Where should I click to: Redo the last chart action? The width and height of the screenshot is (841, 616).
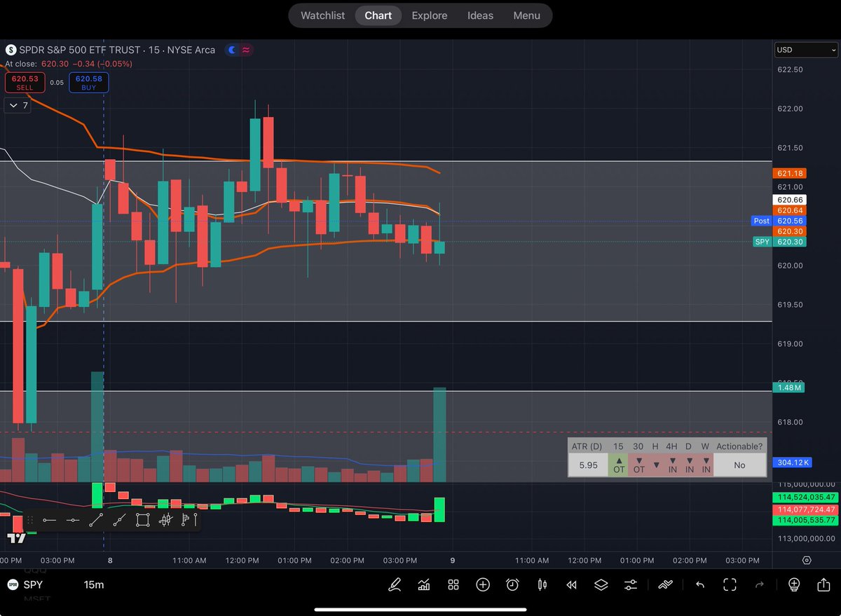pos(760,584)
